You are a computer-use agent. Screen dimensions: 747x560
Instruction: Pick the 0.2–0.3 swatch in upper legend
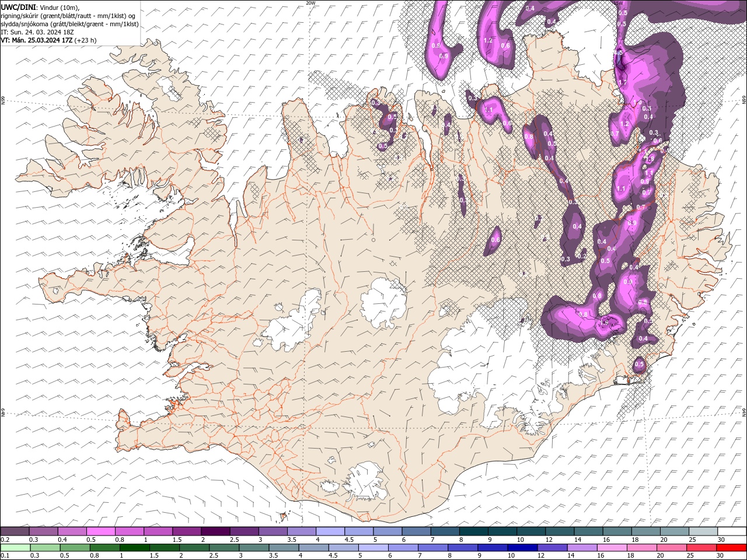pyautogui.click(x=15, y=531)
